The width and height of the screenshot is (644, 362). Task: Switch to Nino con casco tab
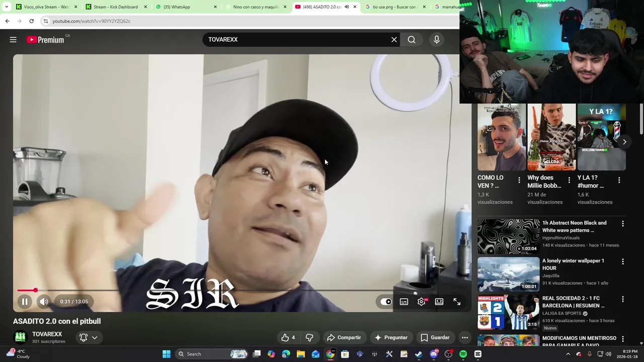(256, 7)
